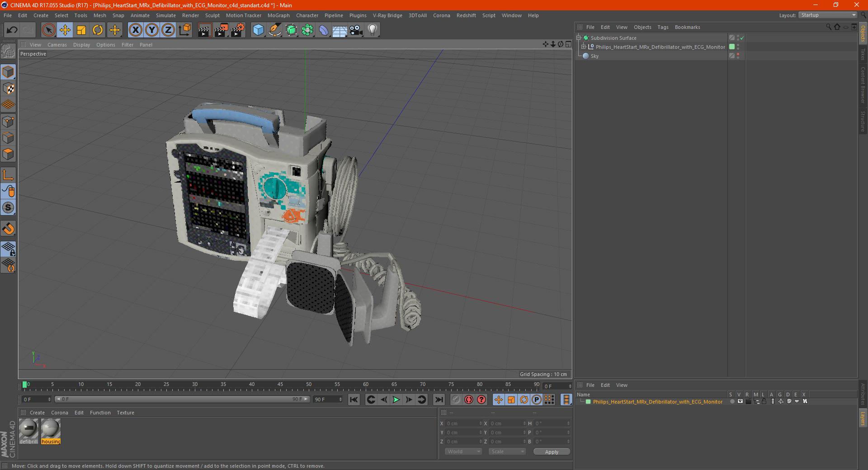This screenshot has width=868, height=470.
Task: Toggle Subdivision Surface enable checkmark
Action: 742,38
